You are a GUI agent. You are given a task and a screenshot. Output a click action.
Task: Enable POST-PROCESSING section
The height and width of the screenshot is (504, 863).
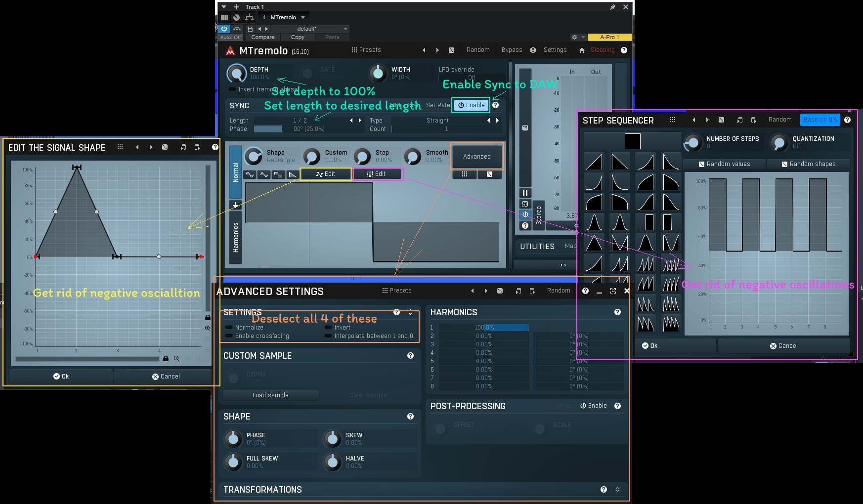(x=594, y=406)
